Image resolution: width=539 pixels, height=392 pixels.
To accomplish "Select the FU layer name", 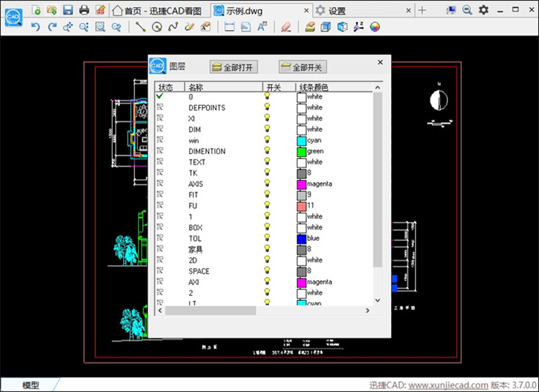I will click(192, 206).
